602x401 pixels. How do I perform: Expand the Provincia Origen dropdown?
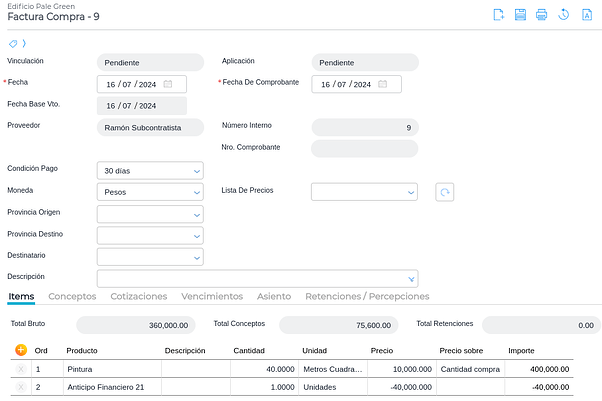(x=196, y=214)
